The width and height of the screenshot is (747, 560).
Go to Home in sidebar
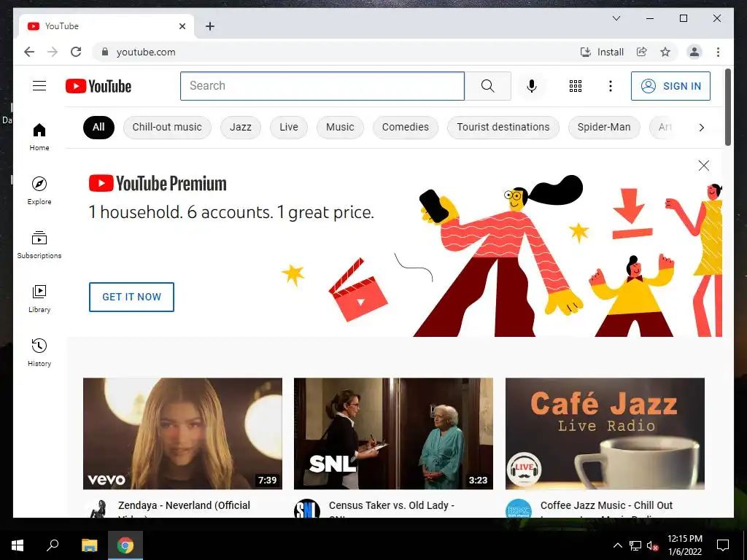(x=39, y=137)
